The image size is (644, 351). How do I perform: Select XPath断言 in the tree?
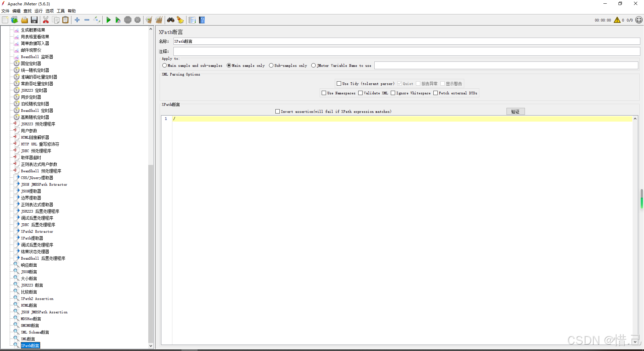pyautogui.click(x=30, y=346)
